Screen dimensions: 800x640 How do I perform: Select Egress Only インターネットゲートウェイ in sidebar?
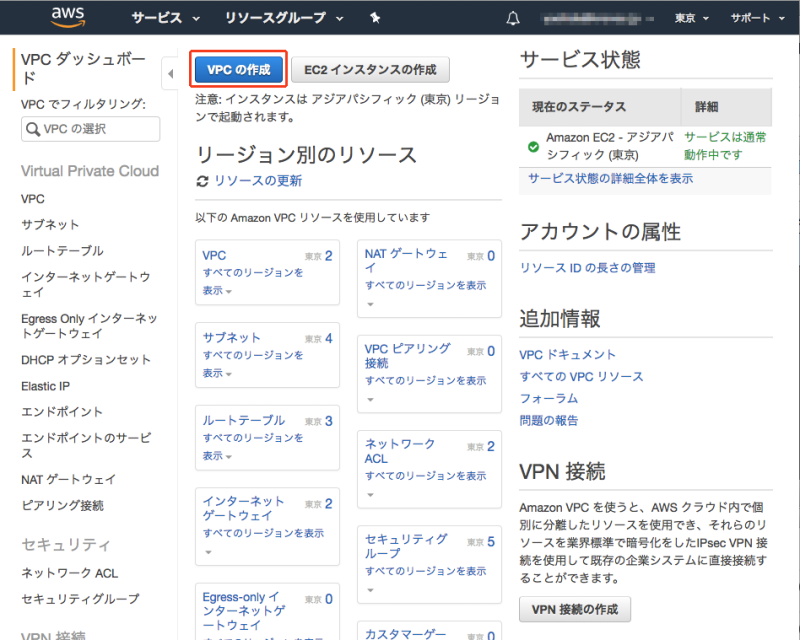click(x=89, y=326)
